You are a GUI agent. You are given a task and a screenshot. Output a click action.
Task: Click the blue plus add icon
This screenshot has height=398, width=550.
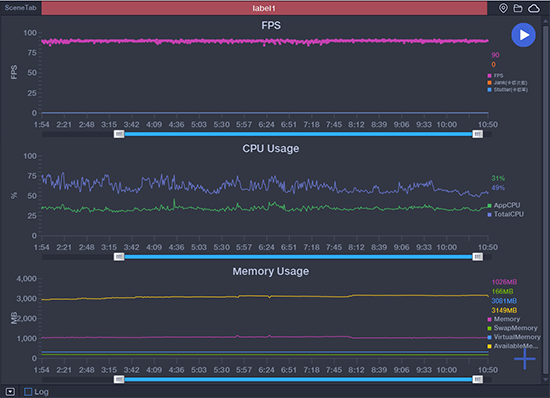525,359
